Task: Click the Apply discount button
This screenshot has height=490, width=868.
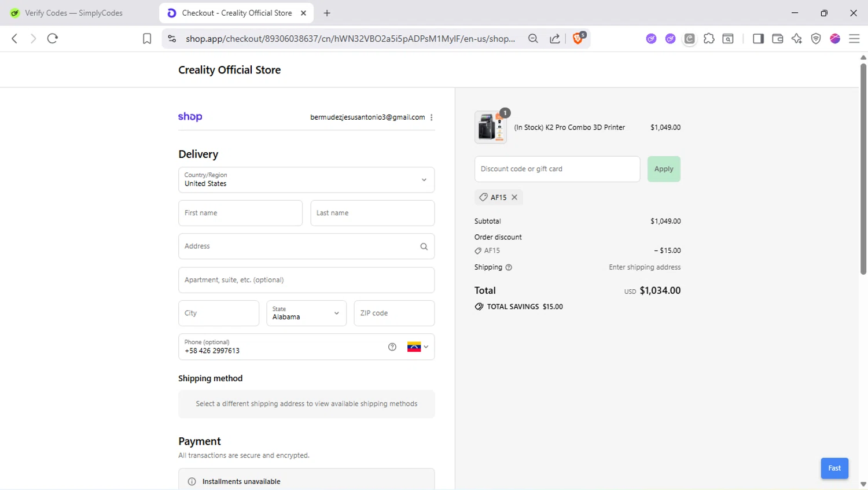Action: 664,169
